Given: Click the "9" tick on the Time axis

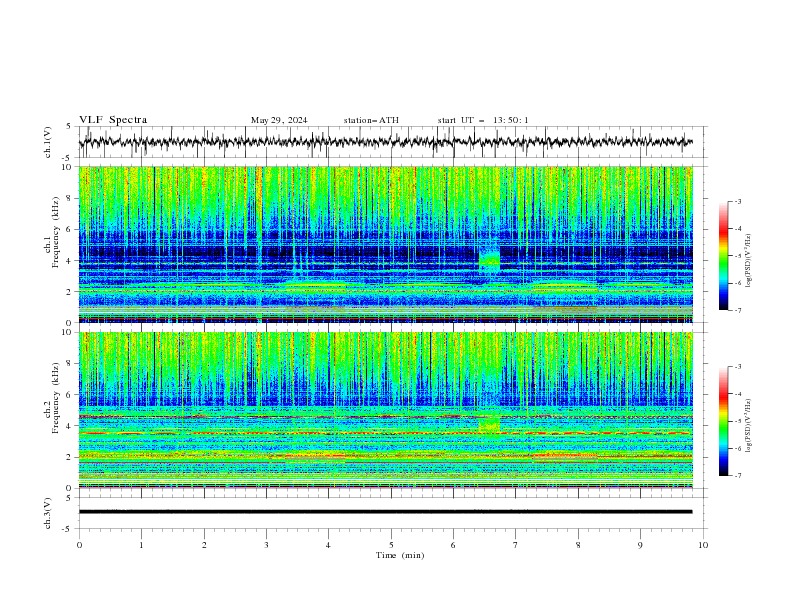Looking at the screenshot, I should click(640, 545).
